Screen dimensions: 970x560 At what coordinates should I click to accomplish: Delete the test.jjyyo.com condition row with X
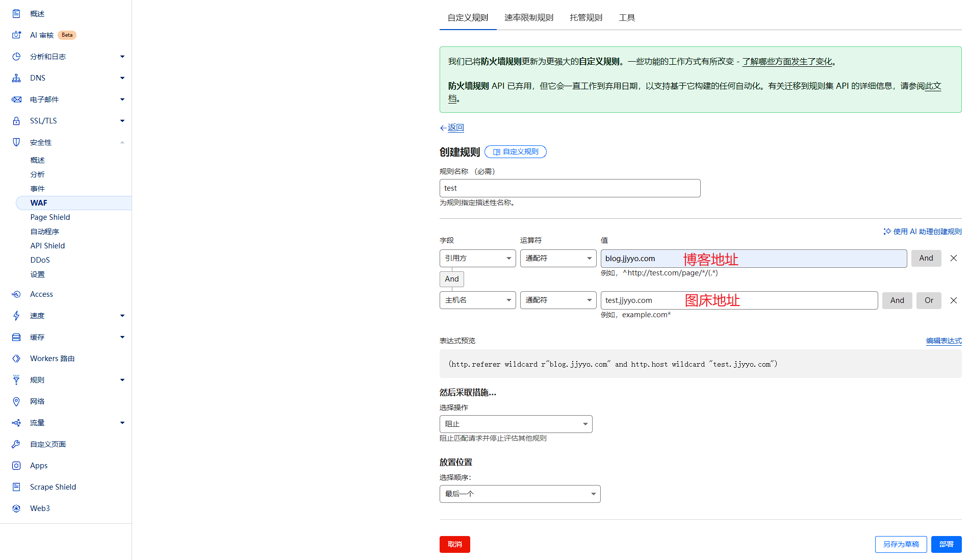tap(953, 300)
